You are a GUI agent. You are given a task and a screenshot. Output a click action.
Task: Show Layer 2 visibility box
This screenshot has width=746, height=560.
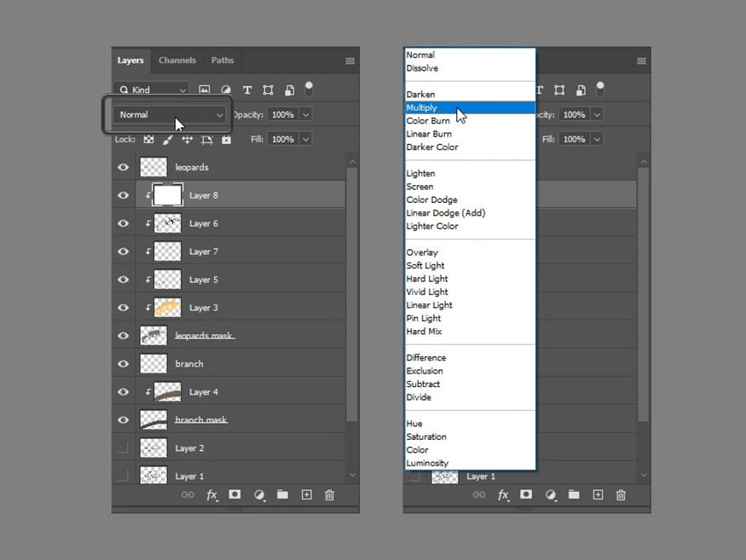123,447
